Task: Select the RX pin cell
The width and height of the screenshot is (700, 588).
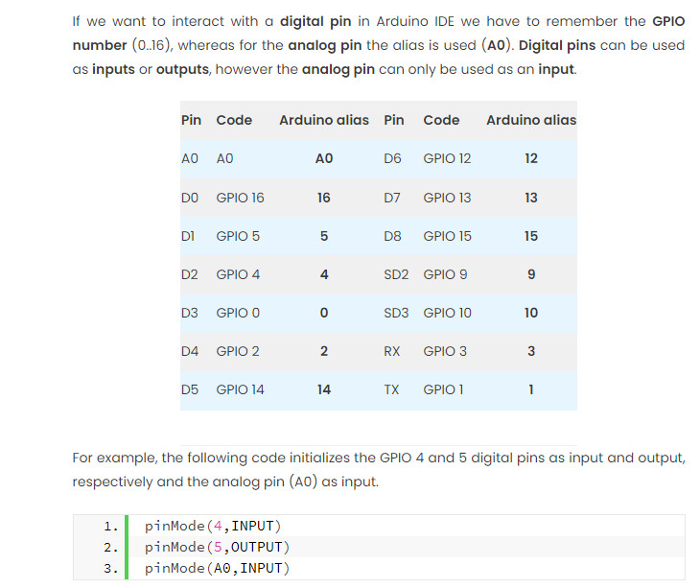Action: pos(392,351)
